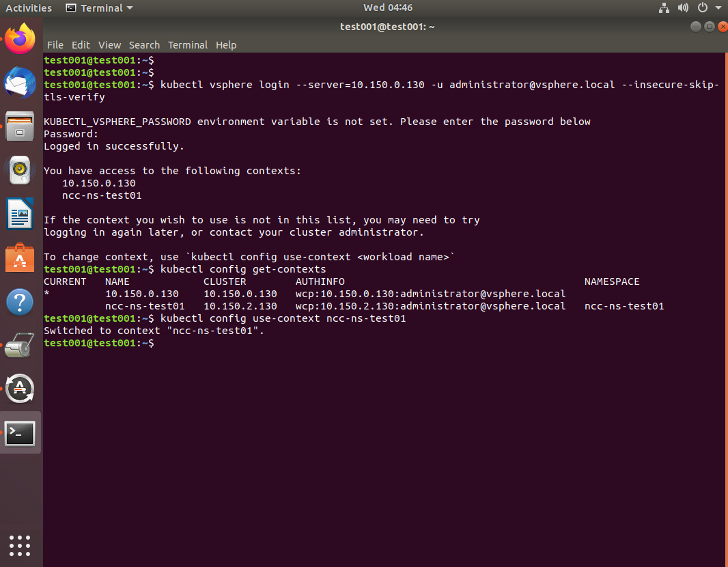Viewport: 728px width, 567px height.
Task: Open the Help question mark icon
Action: pyautogui.click(x=20, y=302)
